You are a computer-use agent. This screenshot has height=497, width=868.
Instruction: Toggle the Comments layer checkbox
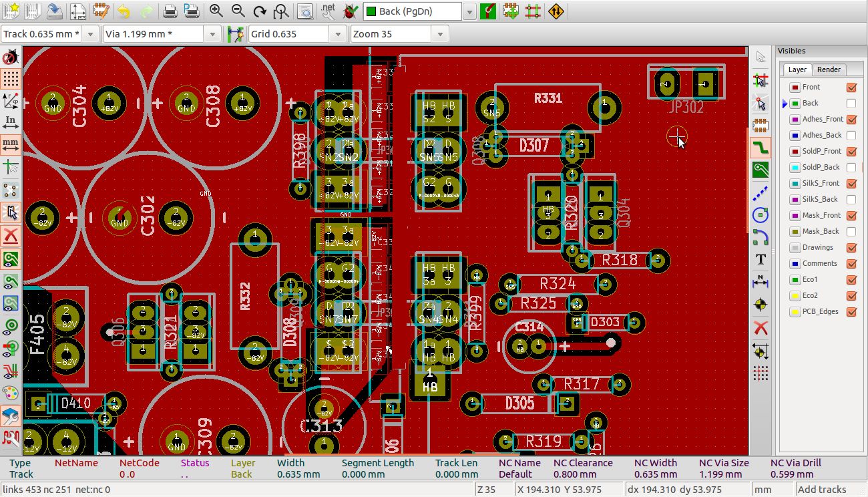tap(851, 263)
